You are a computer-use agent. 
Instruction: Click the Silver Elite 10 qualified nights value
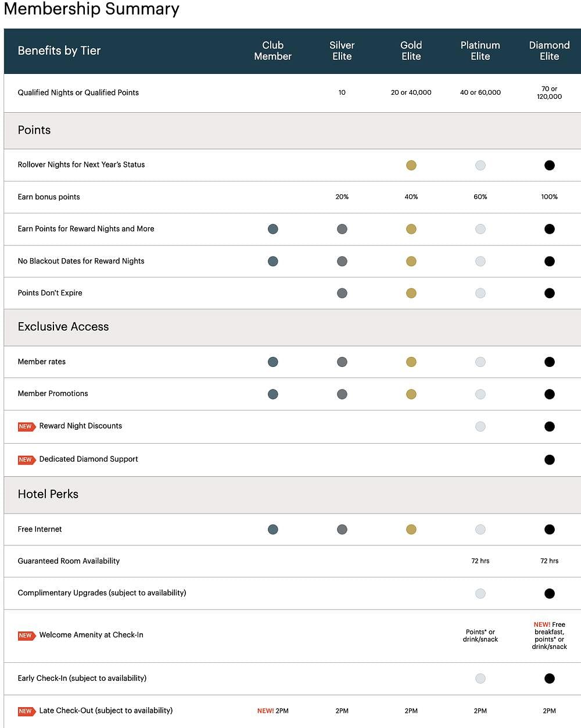tap(342, 92)
